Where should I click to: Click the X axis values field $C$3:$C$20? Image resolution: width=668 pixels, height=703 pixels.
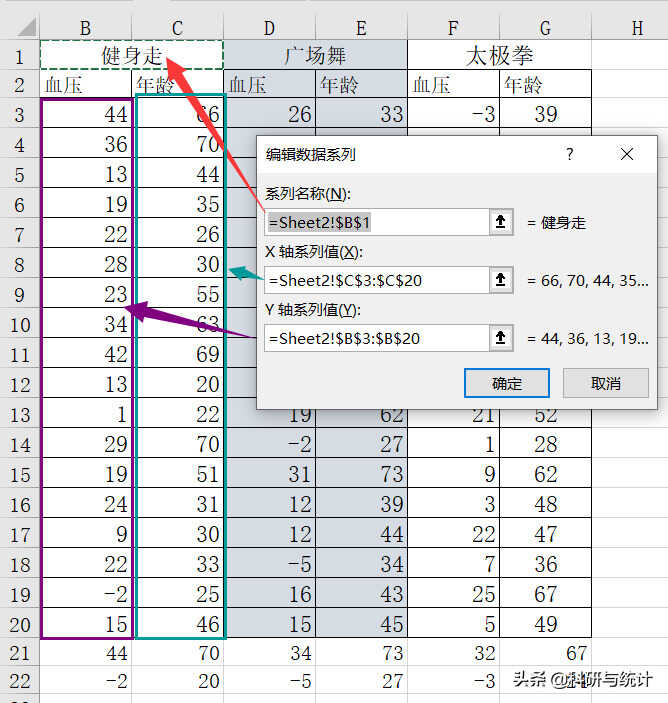[376, 280]
